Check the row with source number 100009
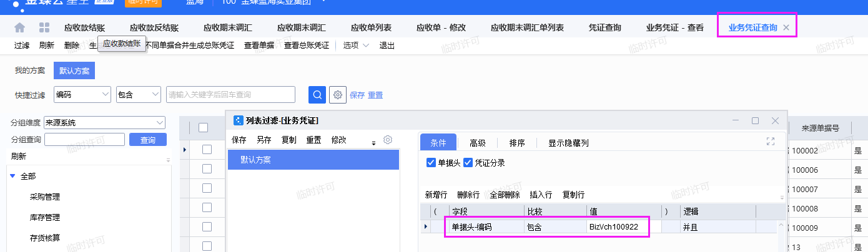 207,227
